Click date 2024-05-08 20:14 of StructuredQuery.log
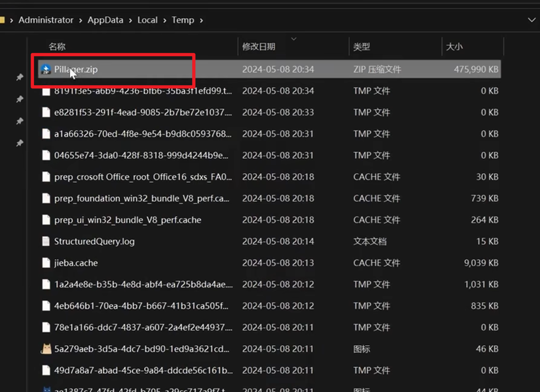The width and height of the screenshot is (540, 392). (278, 241)
